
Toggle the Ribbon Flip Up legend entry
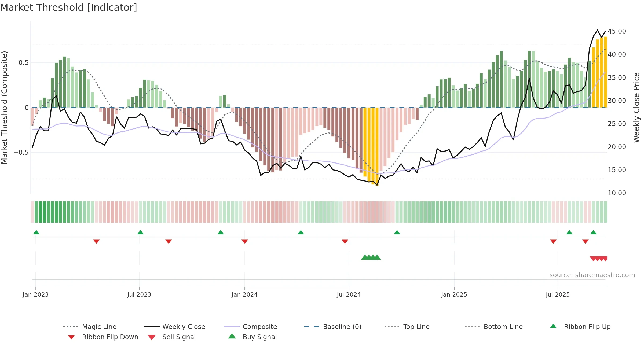tap(580, 327)
